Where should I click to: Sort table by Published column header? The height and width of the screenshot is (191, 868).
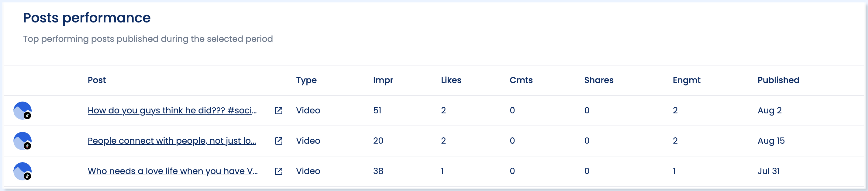click(778, 80)
